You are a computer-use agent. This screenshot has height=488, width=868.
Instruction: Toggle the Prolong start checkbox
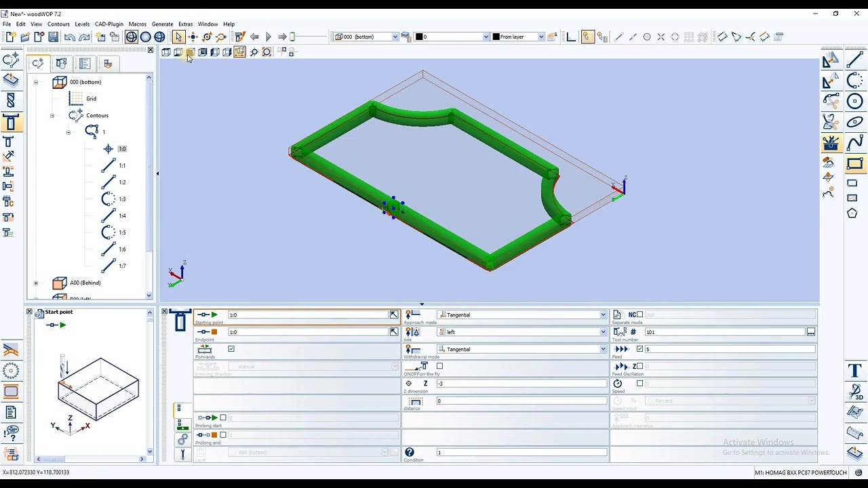tap(223, 418)
